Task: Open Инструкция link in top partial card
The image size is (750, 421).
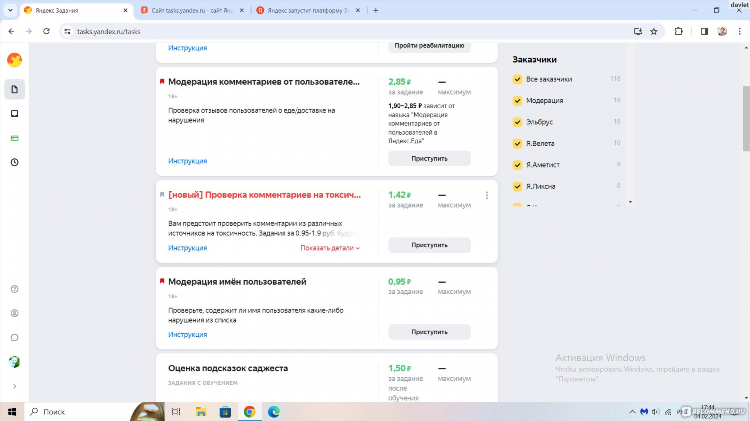Action: click(x=188, y=48)
